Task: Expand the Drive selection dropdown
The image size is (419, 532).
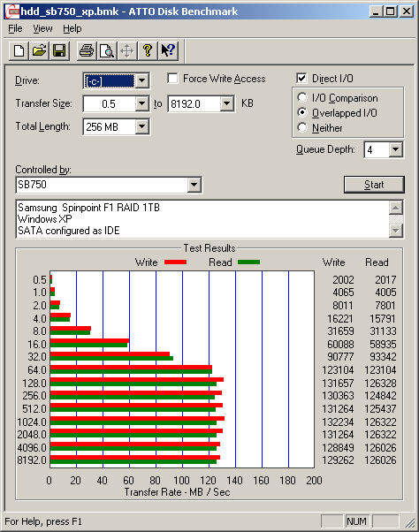Action: (x=141, y=80)
